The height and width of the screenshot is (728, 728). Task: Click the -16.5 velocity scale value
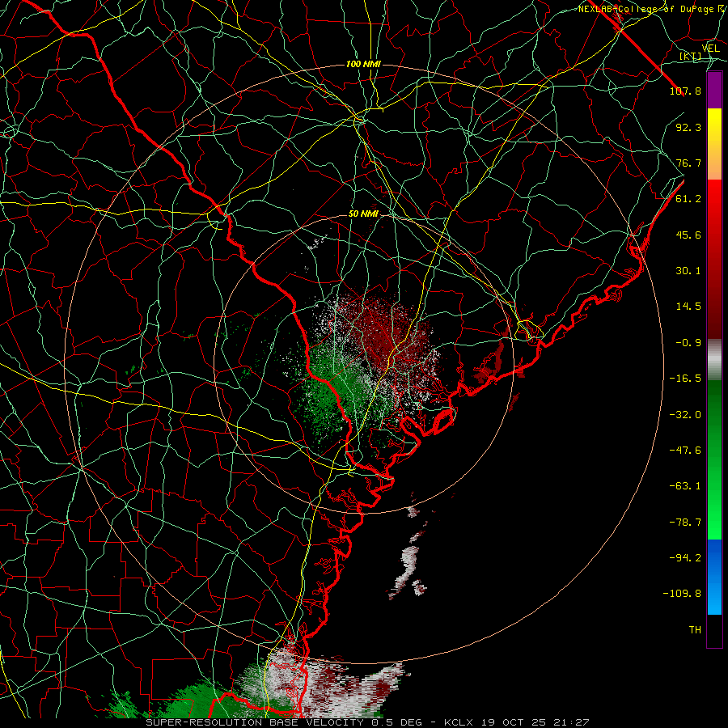(685, 379)
